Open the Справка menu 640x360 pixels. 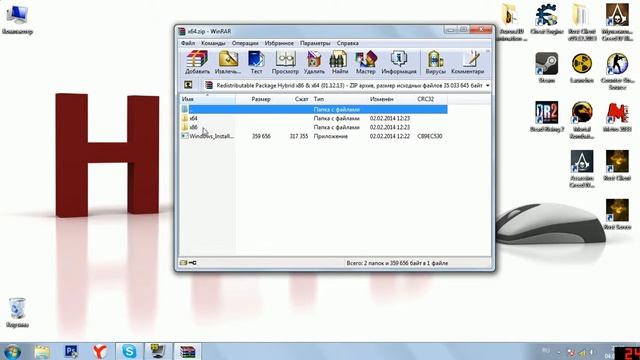348,43
